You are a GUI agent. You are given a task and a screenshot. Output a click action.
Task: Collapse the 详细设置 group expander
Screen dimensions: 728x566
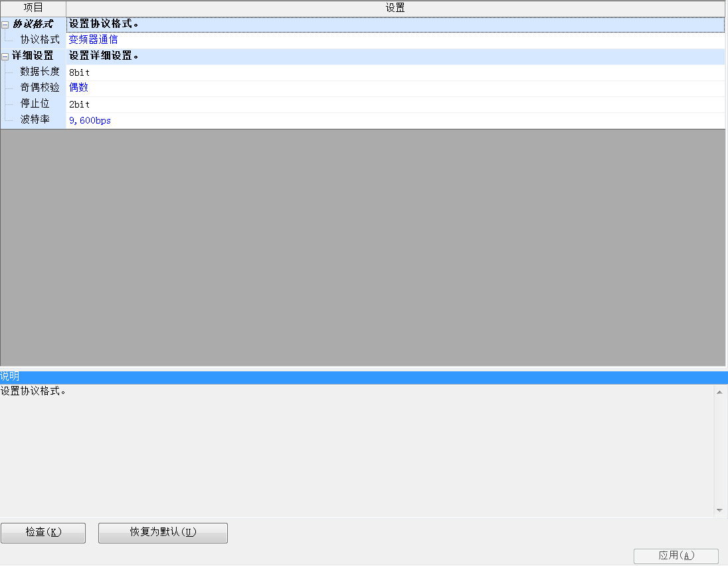coord(5,56)
